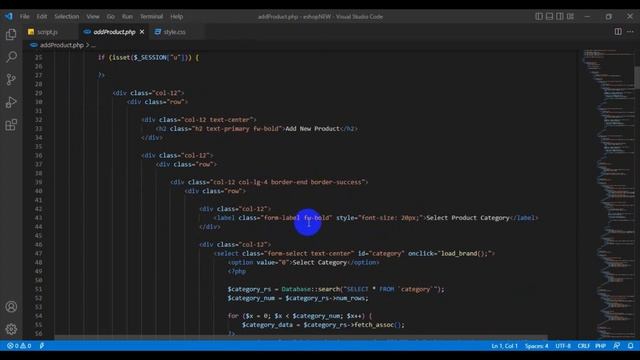
Task: Open the View menu
Action: (93, 16)
